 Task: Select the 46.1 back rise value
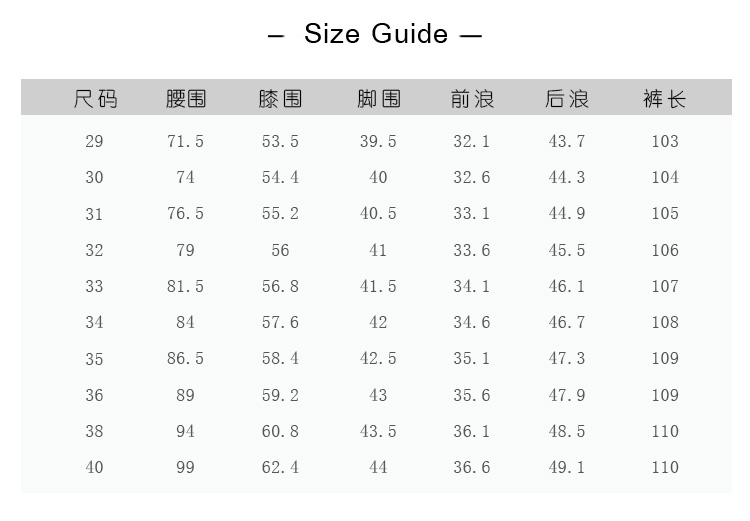[x=567, y=287]
